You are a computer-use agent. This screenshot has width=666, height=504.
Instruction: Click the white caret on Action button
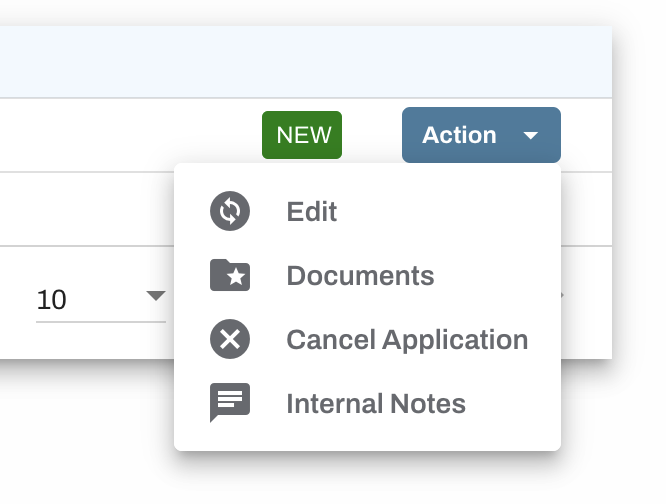click(531, 135)
